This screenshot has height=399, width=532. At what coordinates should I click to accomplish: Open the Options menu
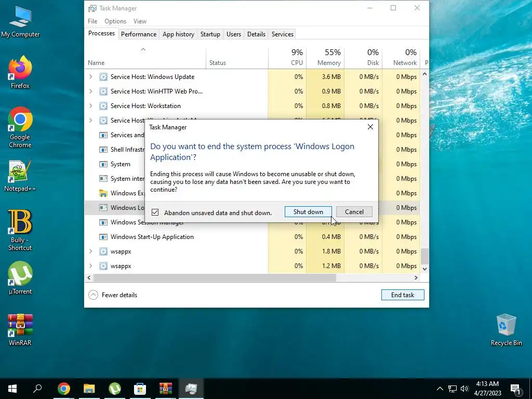click(x=115, y=21)
